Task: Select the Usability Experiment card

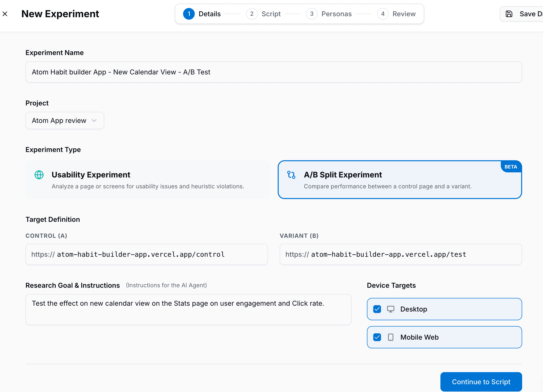Action: coord(147,180)
